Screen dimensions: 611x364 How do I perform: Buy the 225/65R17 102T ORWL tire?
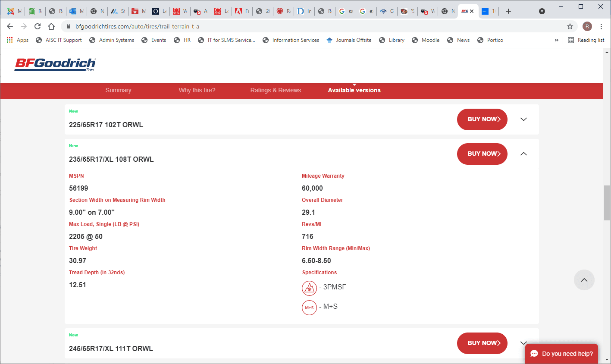482,119
